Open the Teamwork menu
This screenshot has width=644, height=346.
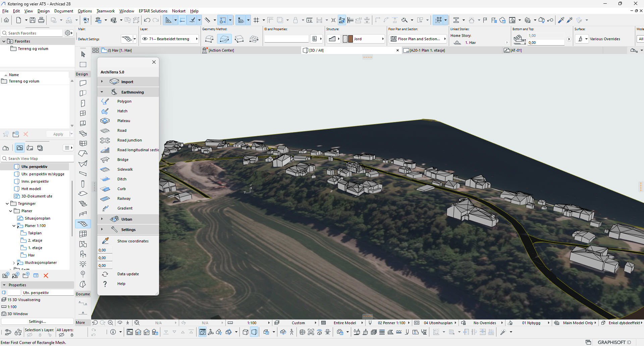tap(105, 11)
